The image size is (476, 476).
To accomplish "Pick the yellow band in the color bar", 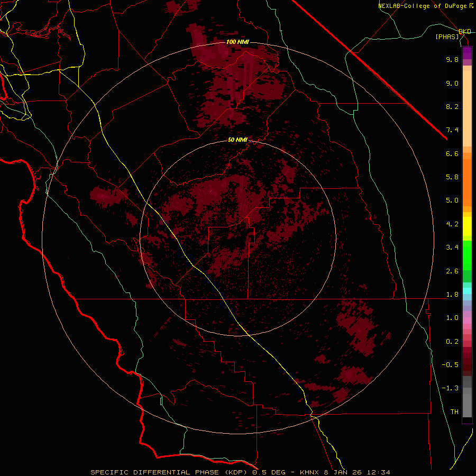I will [x=467, y=226].
